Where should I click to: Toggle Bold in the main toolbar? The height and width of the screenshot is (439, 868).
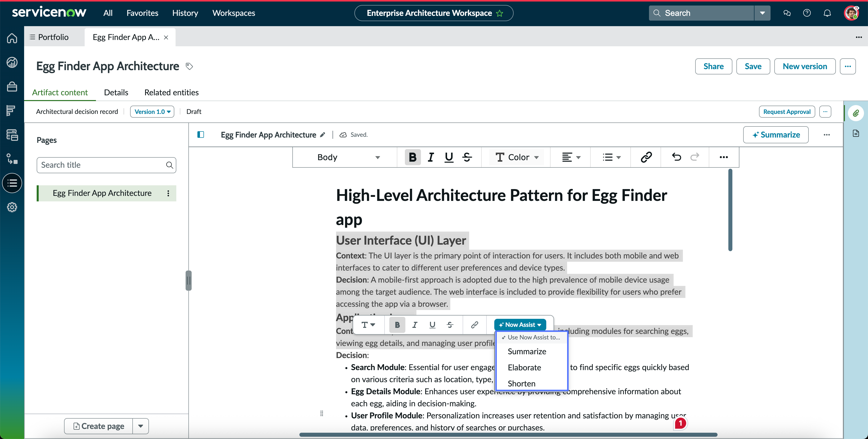pos(412,157)
